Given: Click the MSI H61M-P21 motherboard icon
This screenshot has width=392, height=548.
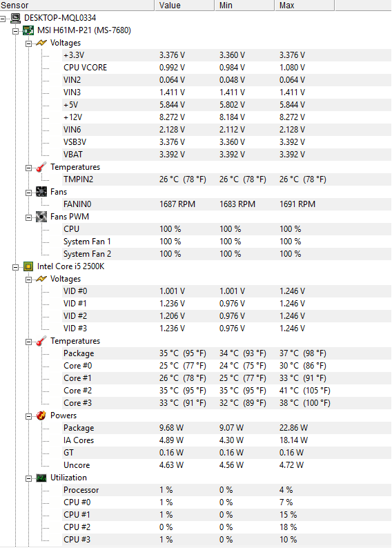Looking at the screenshot, I should tap(28, 30).
